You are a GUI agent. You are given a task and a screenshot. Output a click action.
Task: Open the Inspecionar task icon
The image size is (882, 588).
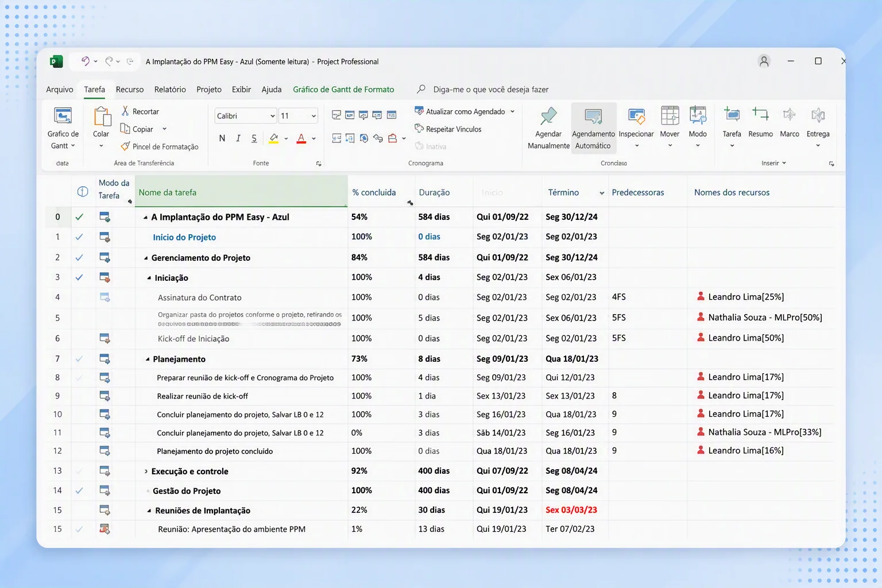pyautogui.click(x=636, y=116)
